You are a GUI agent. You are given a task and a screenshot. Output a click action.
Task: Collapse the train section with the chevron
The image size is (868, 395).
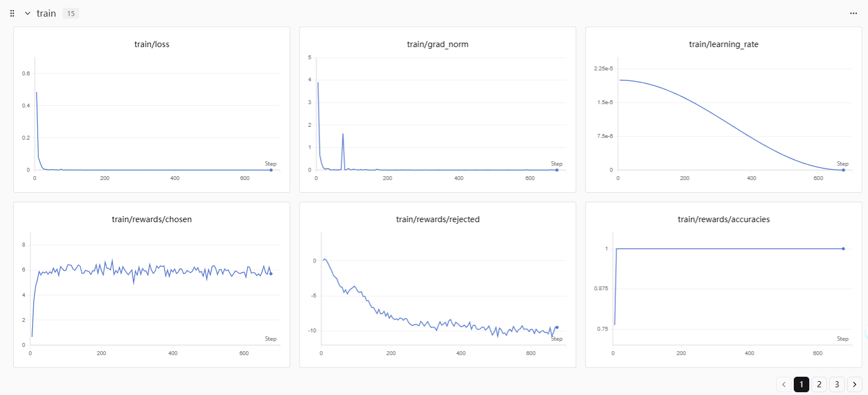coord(27,13)
